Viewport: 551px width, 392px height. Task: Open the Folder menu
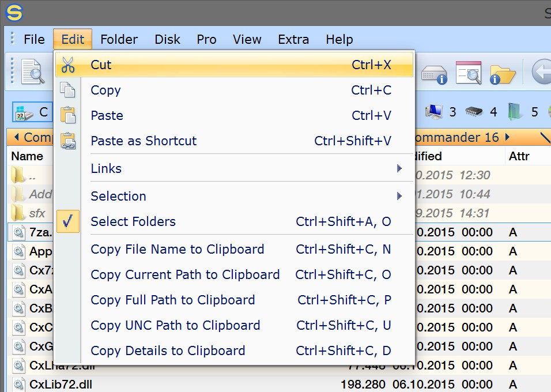coord(119,39)
